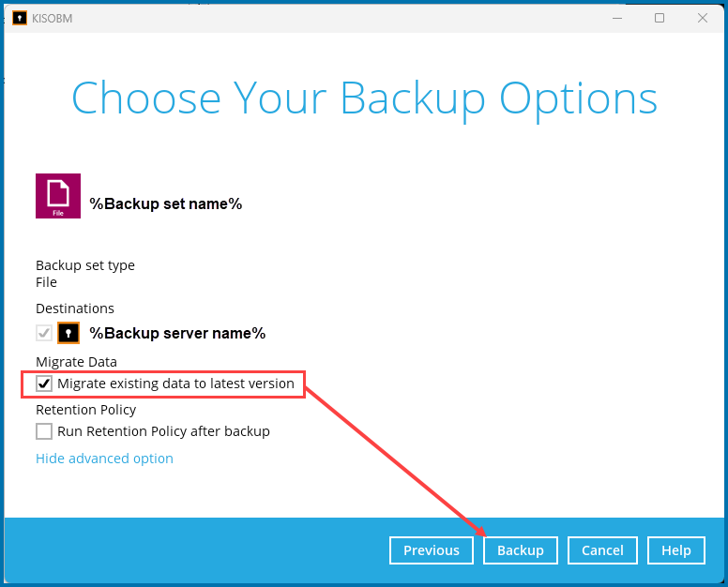
Task: Enable Run Retention Policy after backup checkbox
Action: pos(44,431)
